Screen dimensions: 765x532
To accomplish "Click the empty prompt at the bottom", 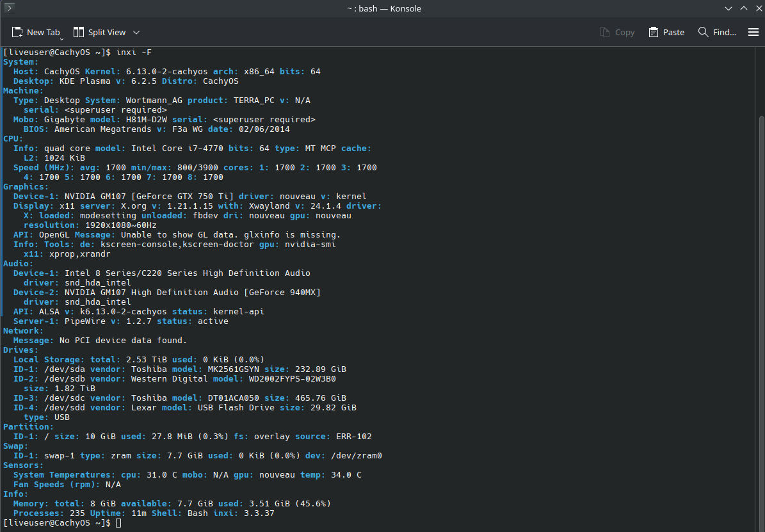I will point(118,523).
